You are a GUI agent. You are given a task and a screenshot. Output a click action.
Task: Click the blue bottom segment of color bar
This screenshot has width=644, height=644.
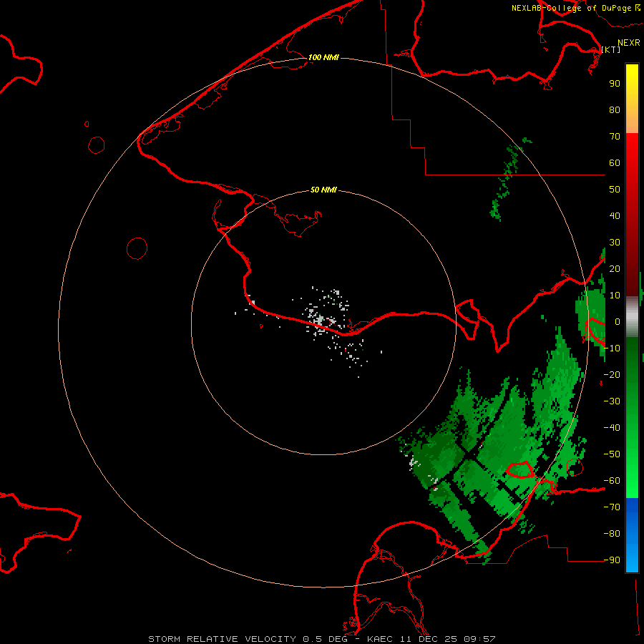tap(632, 535)
